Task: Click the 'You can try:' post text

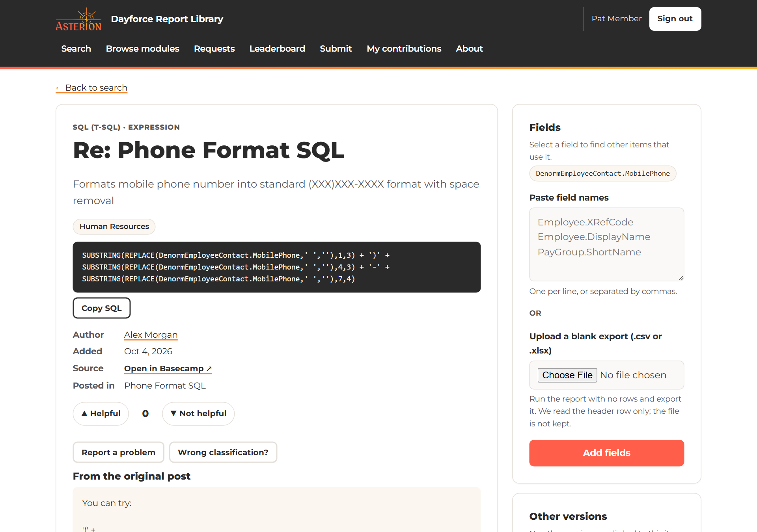Action: pyautogui.click(x=107, y=503)
